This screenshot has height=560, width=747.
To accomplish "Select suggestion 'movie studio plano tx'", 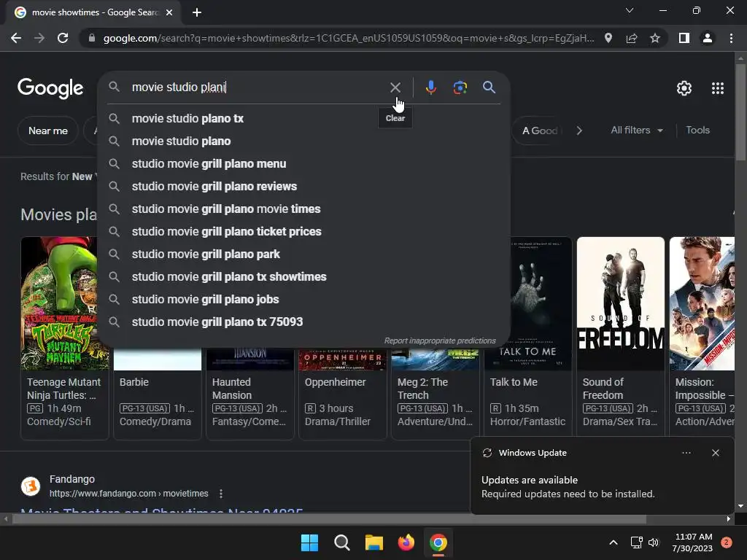I will [x=304, y=119].
